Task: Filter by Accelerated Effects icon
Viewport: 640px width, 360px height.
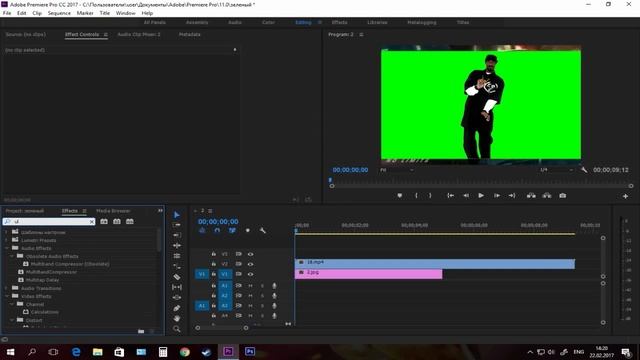Action: click(104, 221)
